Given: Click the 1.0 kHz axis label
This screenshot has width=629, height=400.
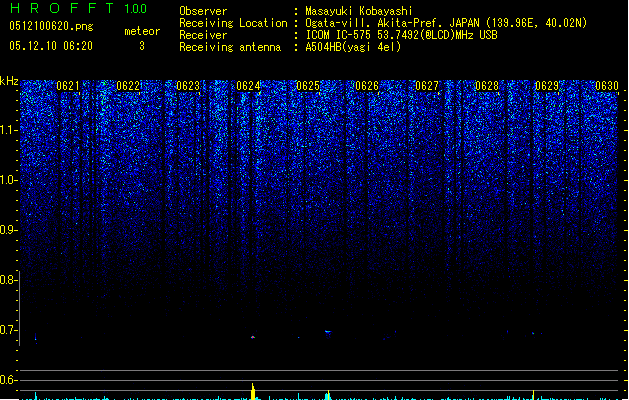Looking at the screenshot, I should (8, 180).
